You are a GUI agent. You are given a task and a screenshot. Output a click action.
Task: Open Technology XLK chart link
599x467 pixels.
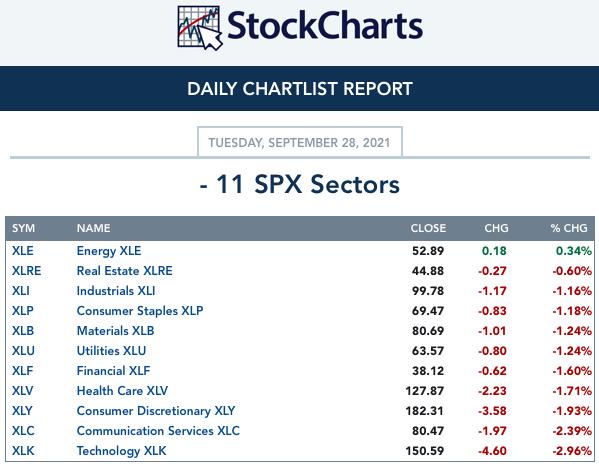point(121,451)
